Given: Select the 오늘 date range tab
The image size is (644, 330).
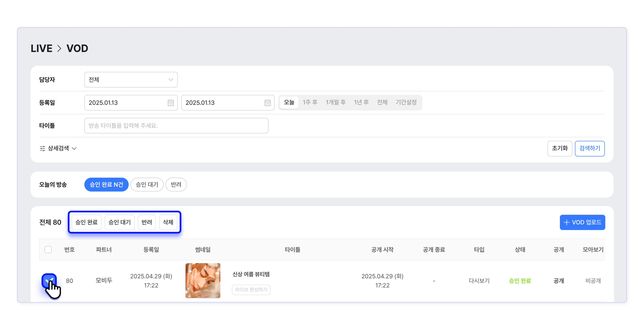Looking at the screenshot, I should (289, 102).
